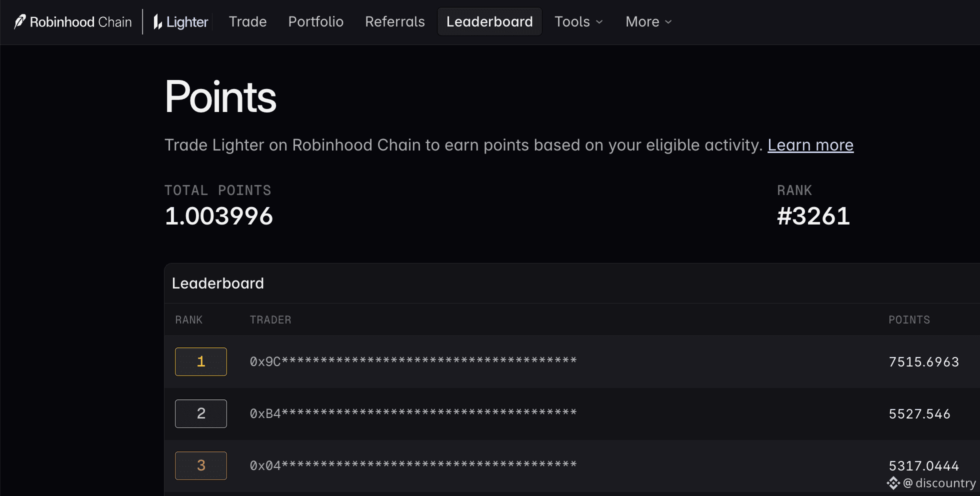
Task: Click the Robinhood feather logo icon
Action: pyautogui.click(x=19, y=22)
